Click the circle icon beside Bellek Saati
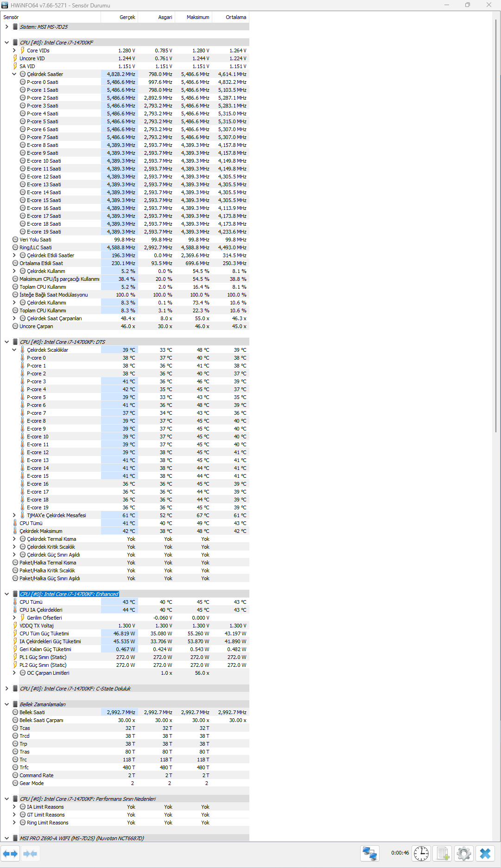501x868 pixels. (15, 712)
